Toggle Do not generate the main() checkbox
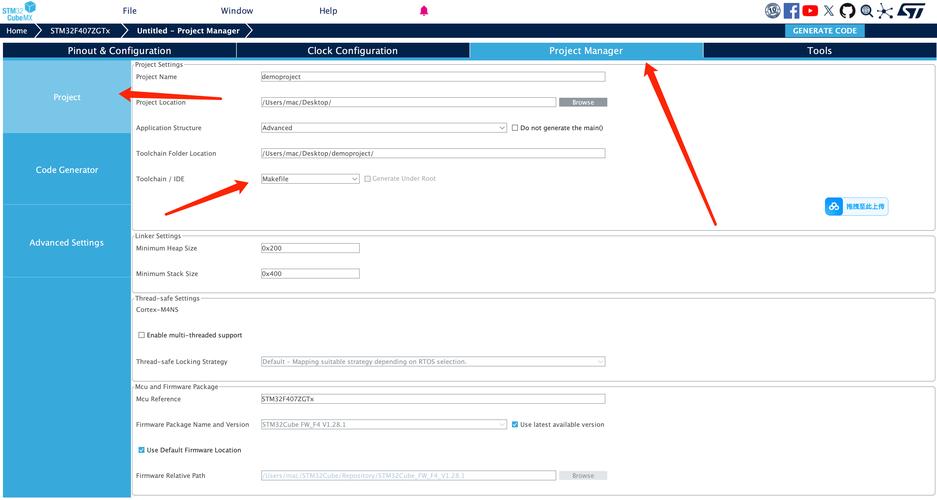Screen dimensions: 937x500 pos(515,128)
